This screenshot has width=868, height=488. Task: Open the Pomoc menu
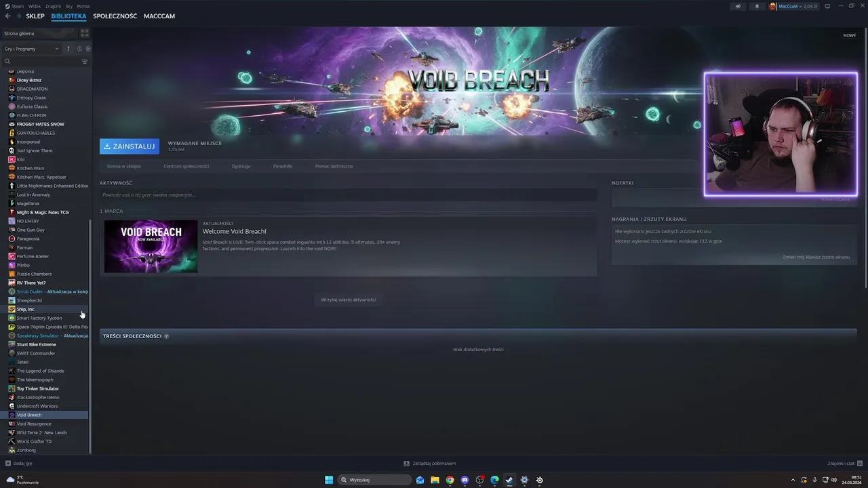coord(83,6)
